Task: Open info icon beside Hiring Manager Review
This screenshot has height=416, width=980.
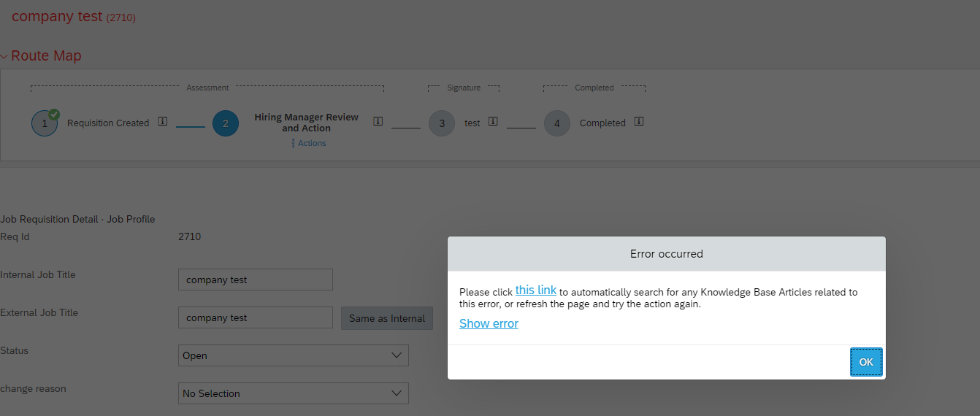Action: point(378,121)
